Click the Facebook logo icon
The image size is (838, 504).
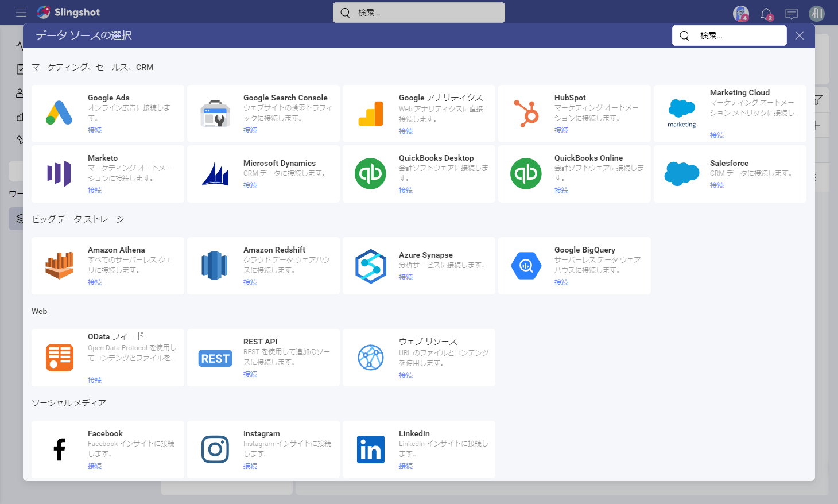pos(59,449)
